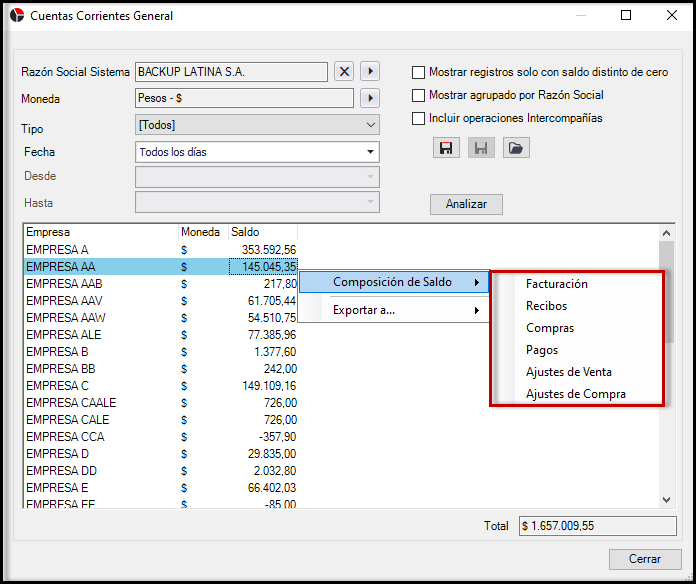Choose Recibos from the submenu
The image size is (696, 584).
pos(546,306)
